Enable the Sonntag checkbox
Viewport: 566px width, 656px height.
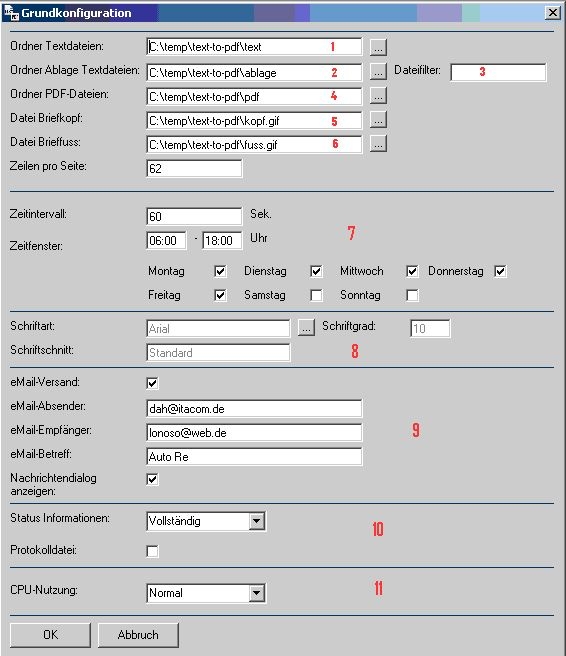[412, 295]
